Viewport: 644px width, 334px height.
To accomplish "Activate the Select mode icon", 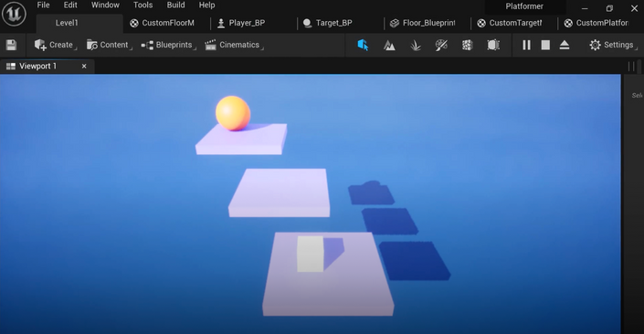I will (x=363, y=45).
